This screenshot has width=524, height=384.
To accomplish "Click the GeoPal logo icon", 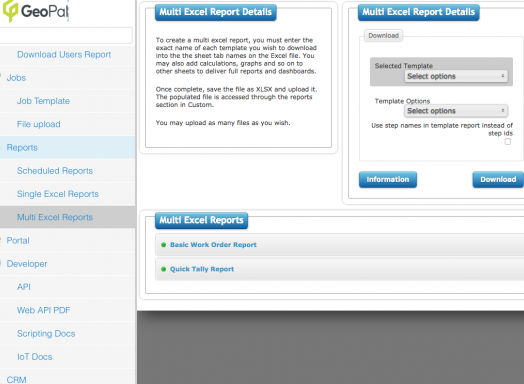I will point(10,11).
